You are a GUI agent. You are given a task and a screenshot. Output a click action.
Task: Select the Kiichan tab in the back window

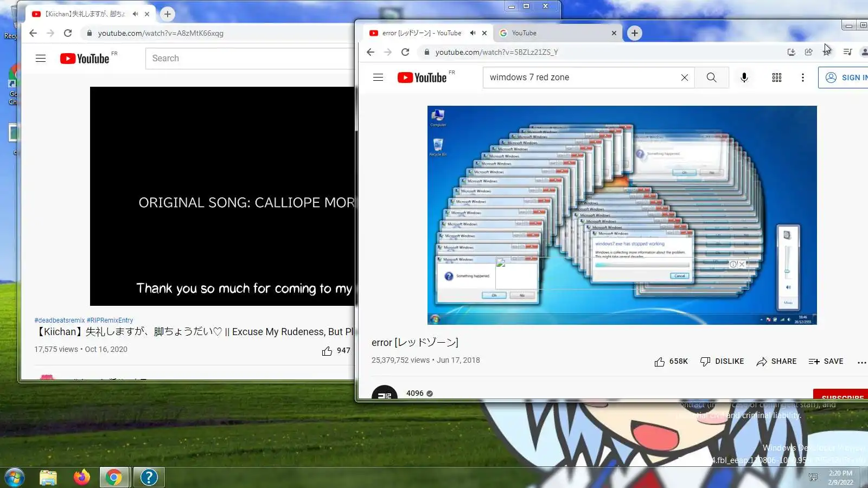coord(84,14)
